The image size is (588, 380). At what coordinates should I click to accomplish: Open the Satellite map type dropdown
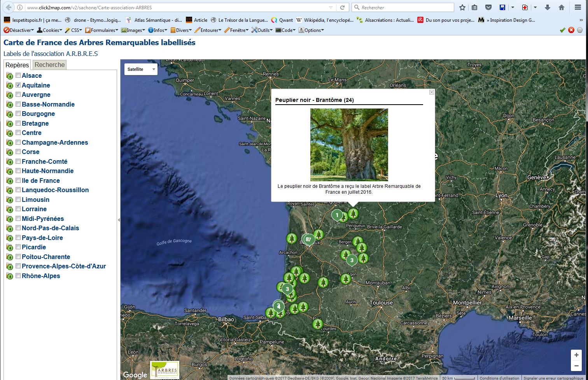pos(141,69)
